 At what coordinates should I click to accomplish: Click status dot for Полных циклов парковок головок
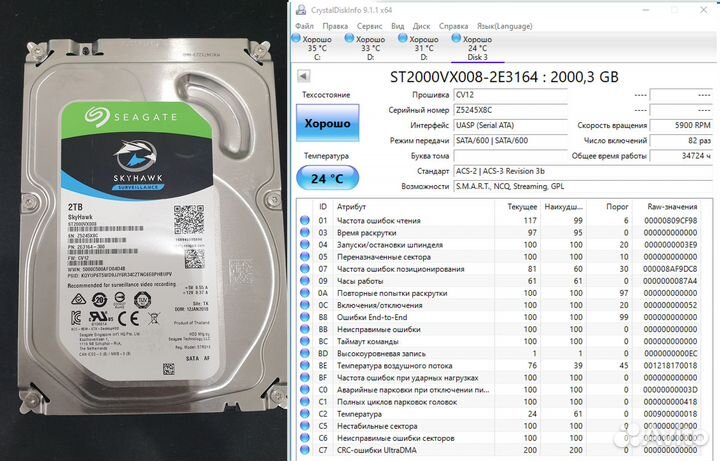point(304,402)
